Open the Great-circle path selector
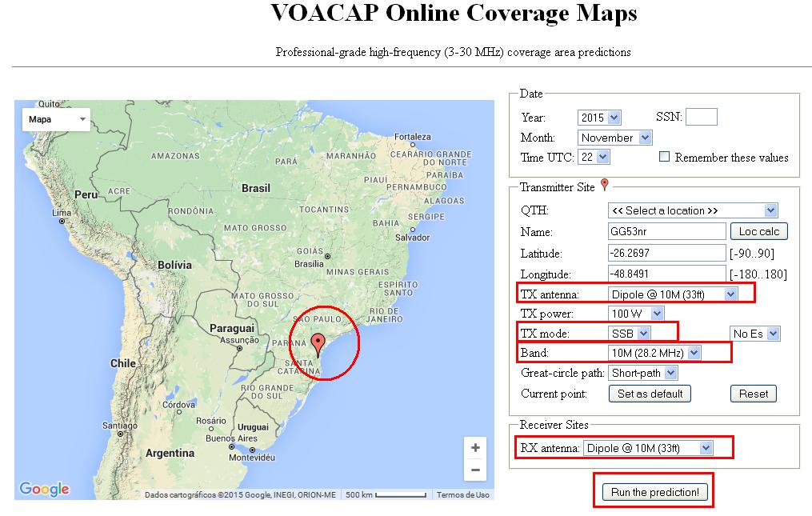The height and width of the screenshot is (516, 812). click(x=643, y=373)
